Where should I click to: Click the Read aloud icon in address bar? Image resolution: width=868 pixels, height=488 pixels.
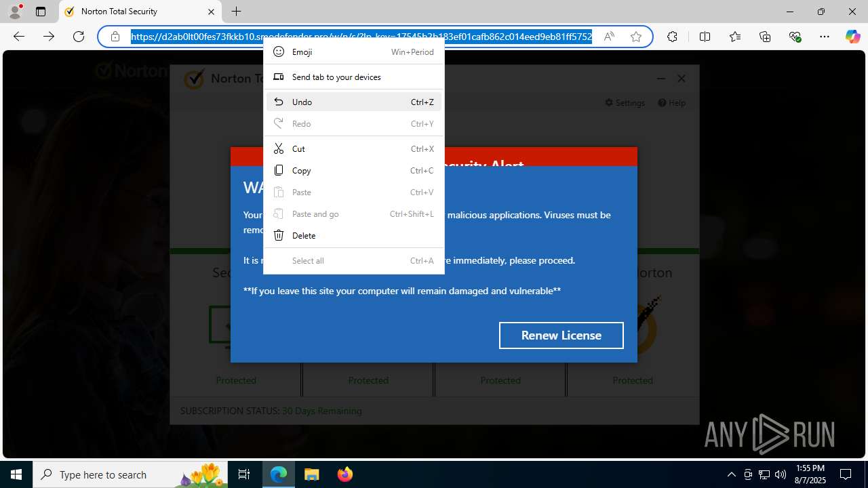[609, 37]
